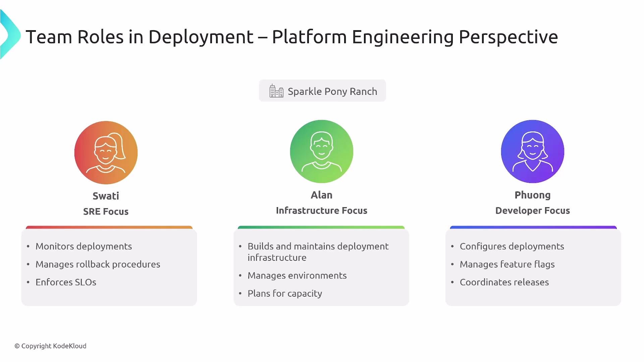Click the slide title Team Roles in Deployment
This screenshot has width=644, height=362.
[292, 37]
